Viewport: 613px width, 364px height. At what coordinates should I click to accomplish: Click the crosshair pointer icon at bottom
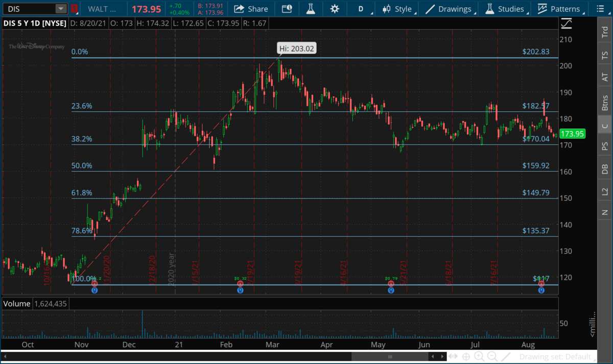(x=467, y=356)
